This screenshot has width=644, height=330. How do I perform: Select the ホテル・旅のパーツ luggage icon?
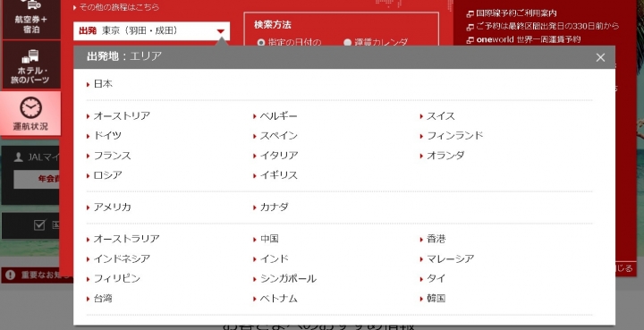pyautogui.click(x=30, y=56)
